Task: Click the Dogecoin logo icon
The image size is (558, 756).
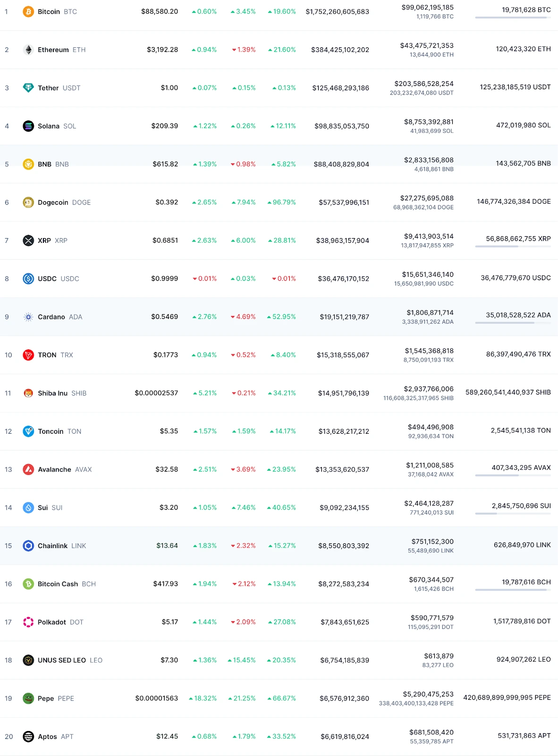Action: pos(28,202)
